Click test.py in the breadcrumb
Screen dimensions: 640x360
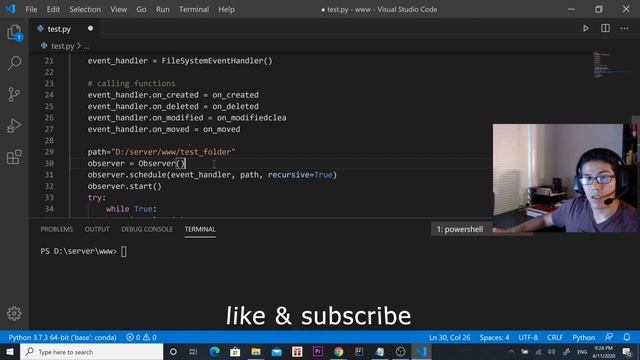(62, 46)
